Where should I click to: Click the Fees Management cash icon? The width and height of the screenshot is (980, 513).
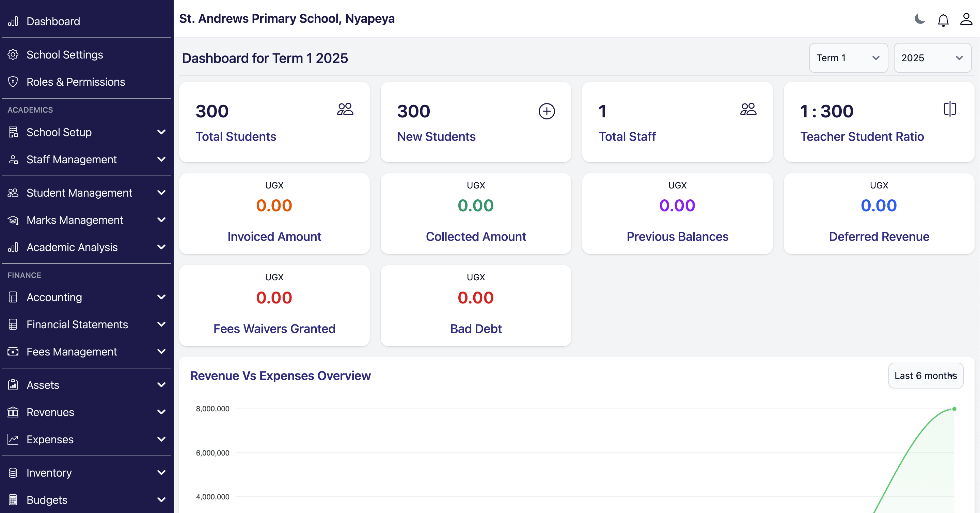[x=13, y=352]
